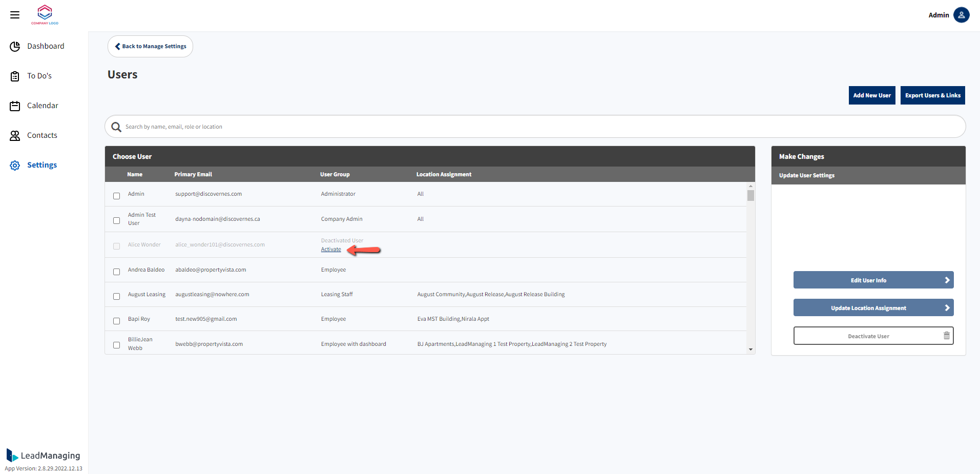Click the scrollbar down arrow in user list

tap(750, 349)
